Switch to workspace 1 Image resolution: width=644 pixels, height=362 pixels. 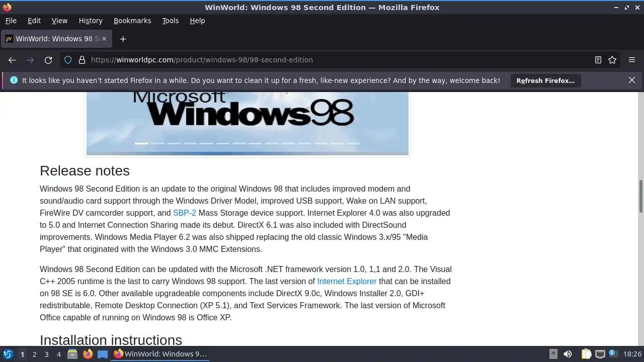[x=22, y=354]
